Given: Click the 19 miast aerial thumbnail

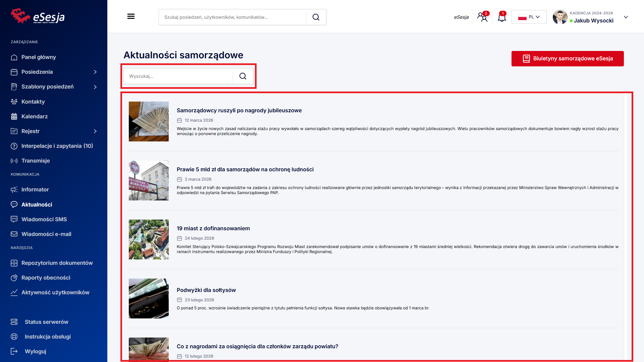Looking at the screenshot, I should (x=149, y=239).
